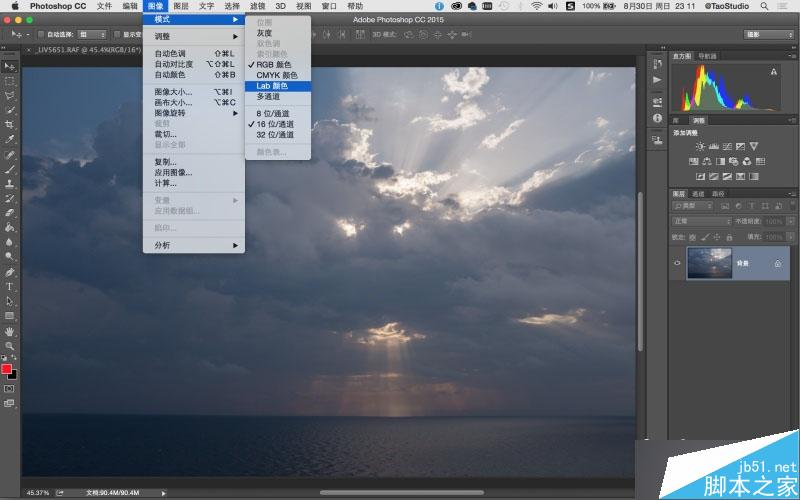Toggle lock image pixels brush icon
The width and height of the screenshot is (800, 500).
tap(705, 237)
